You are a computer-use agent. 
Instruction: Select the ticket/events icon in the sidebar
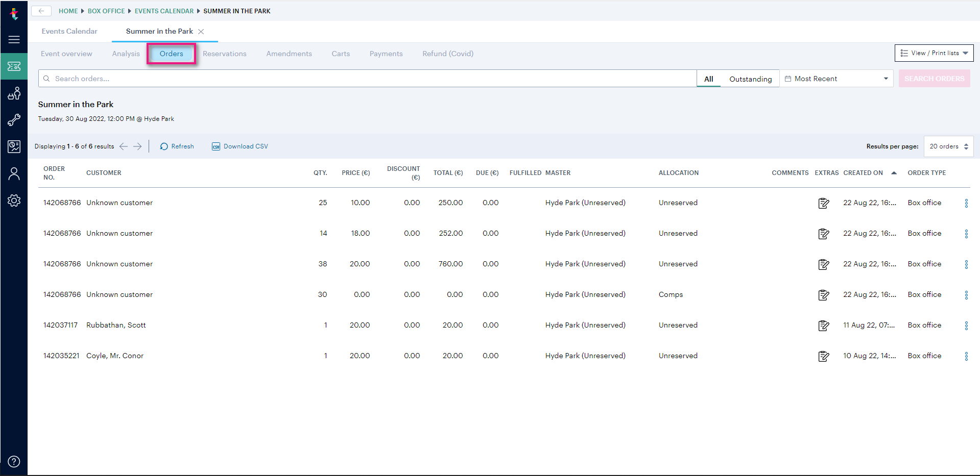14,66
